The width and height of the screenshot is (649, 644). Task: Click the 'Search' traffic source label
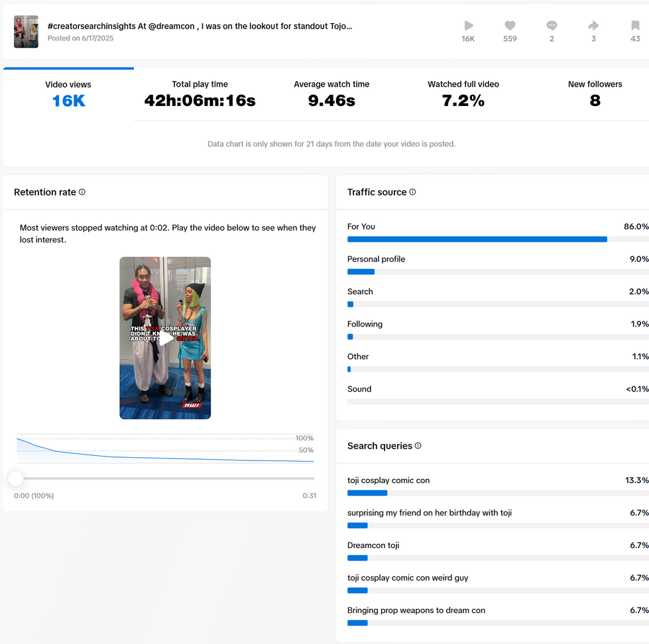click(x=360, y=291)
